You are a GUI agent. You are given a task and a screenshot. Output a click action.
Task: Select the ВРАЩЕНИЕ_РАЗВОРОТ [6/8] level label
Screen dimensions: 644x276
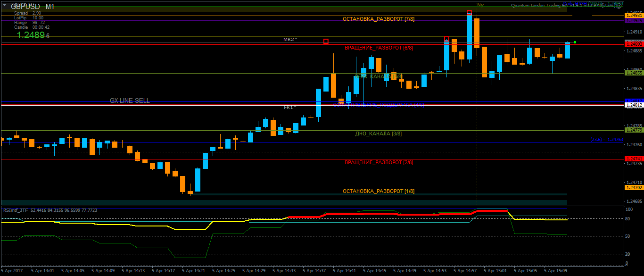(x=379, y=48)
